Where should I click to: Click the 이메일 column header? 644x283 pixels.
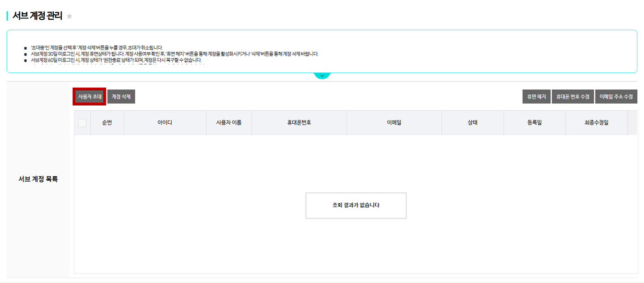(x=394, y=123)
